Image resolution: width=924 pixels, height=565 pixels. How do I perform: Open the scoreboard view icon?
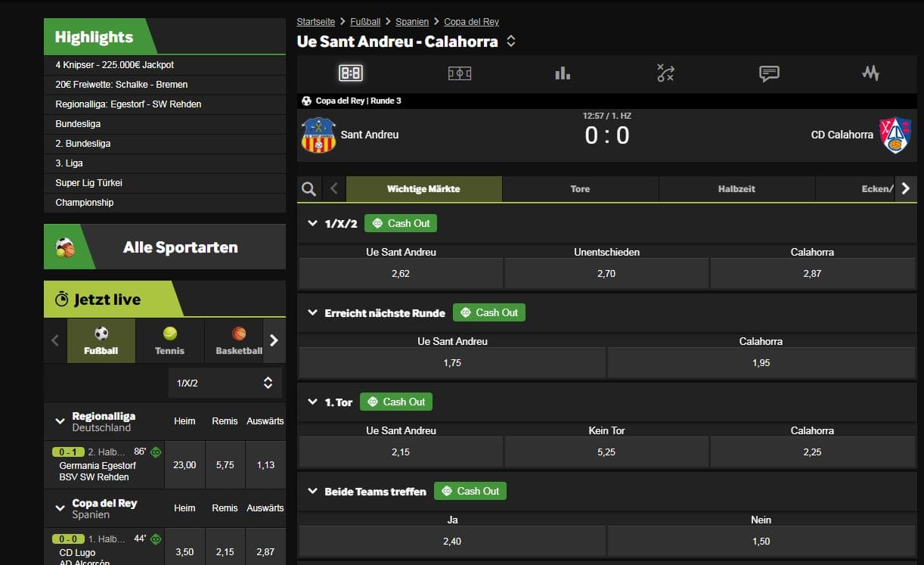pos(350,73)
